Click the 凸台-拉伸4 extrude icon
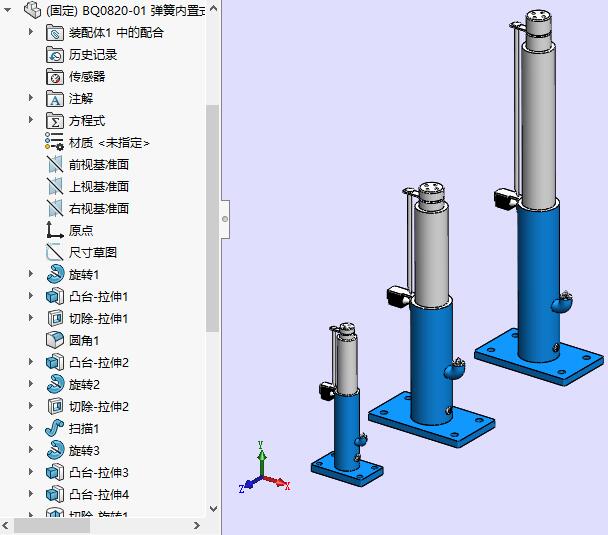This screenshot has height=535, width=608. (x=55, y=494)
